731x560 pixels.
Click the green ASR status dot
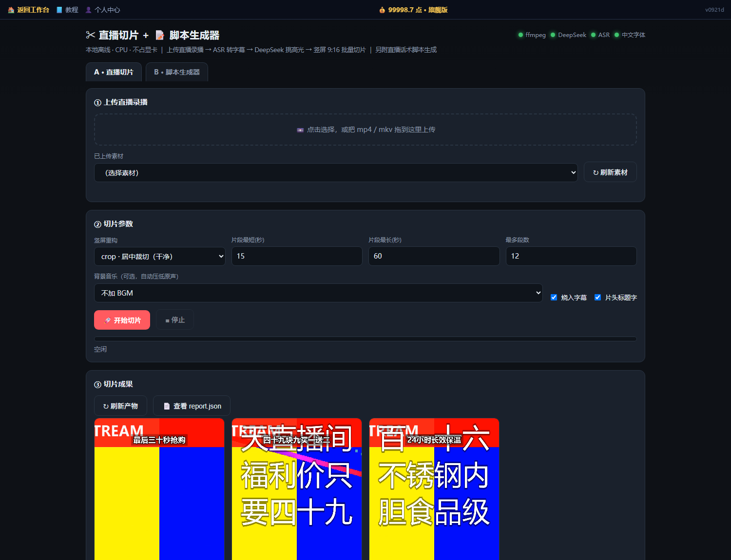click(x=593, y=35)
